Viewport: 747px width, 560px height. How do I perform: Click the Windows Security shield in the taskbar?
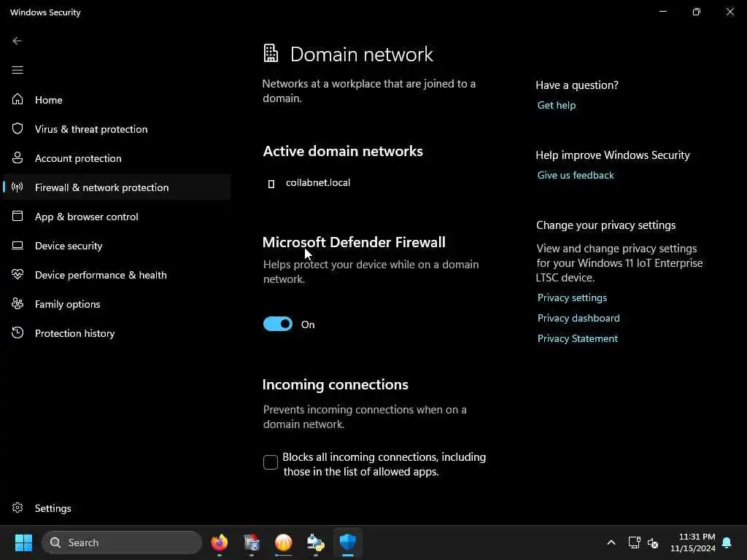pyautogui.click(x=348, y=542)
